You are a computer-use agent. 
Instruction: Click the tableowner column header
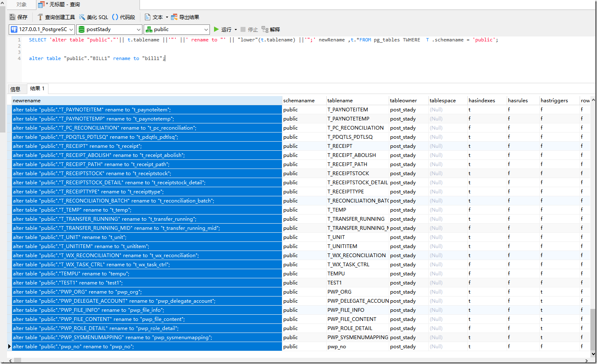(408, 101)
